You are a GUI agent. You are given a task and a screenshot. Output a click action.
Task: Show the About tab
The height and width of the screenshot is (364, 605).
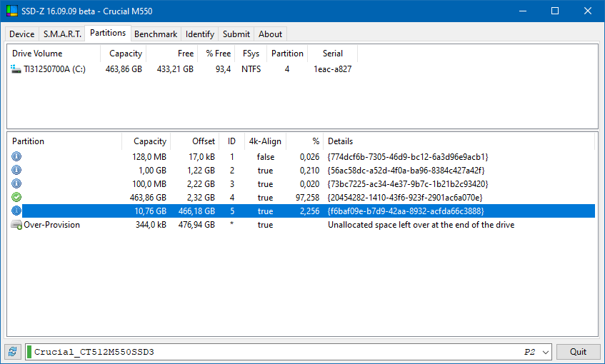[x=270, y=34]
